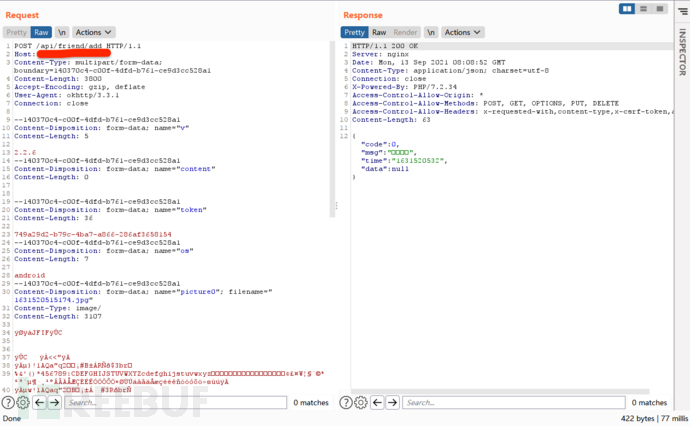Click the 'Content-Type: image/' line in Request
The image size is (690, 426).
pos(57,308)
